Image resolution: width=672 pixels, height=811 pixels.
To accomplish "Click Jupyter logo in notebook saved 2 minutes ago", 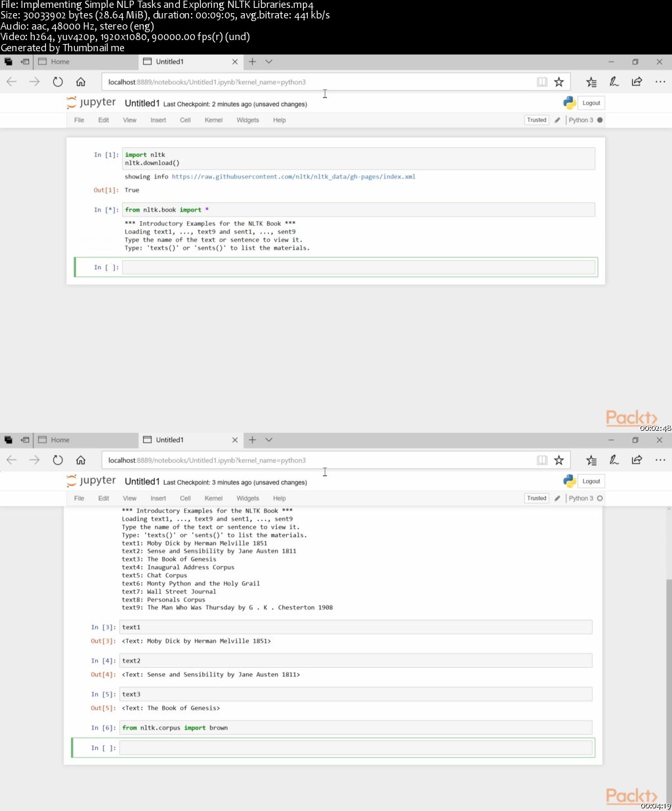I will [91, 103].
